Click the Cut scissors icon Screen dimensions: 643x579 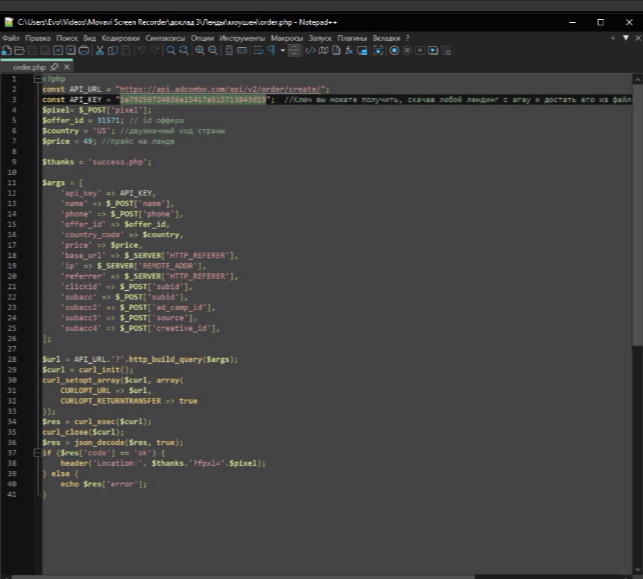pos(100,50)
